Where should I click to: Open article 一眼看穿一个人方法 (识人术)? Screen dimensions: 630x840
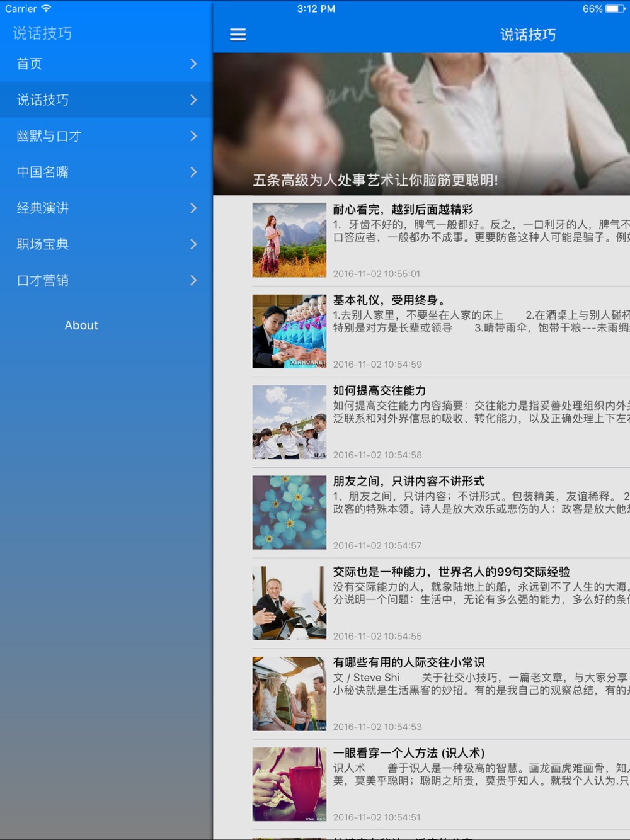coord(409,753)
